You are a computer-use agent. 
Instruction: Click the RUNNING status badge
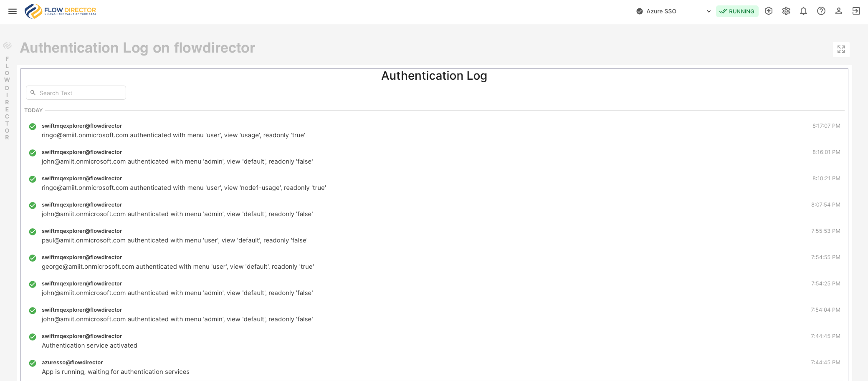(737, 11)
